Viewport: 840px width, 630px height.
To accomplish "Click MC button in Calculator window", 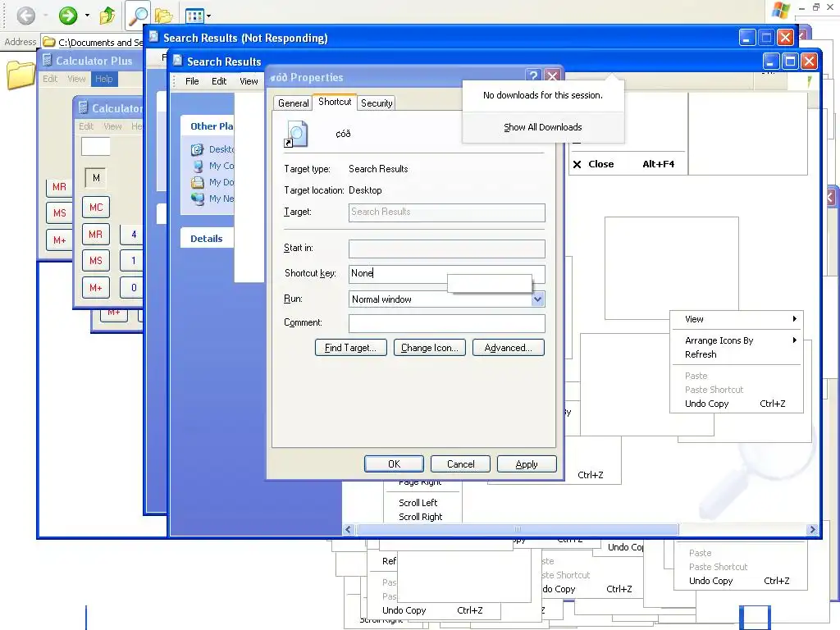I will tap(96, 207).
